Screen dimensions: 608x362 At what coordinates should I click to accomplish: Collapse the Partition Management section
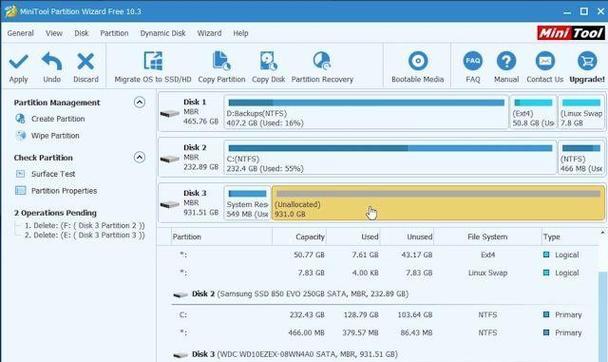click(x=139, y=102)
